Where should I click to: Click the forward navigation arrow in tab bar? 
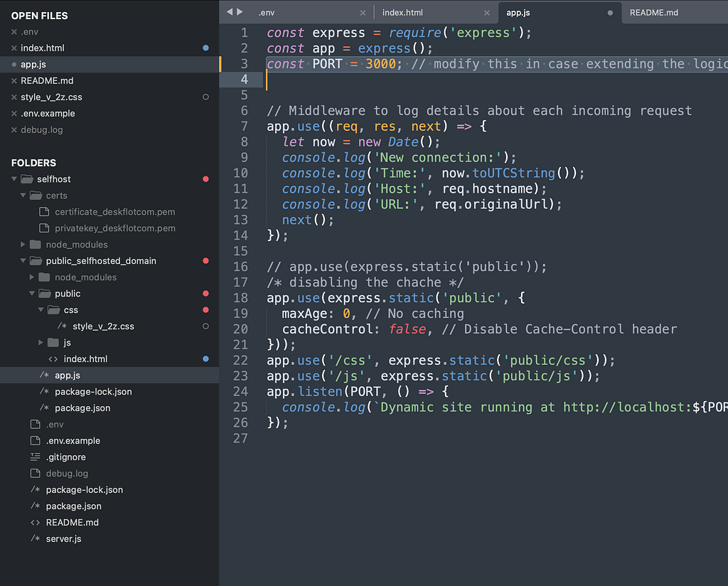tap(240, 12)
